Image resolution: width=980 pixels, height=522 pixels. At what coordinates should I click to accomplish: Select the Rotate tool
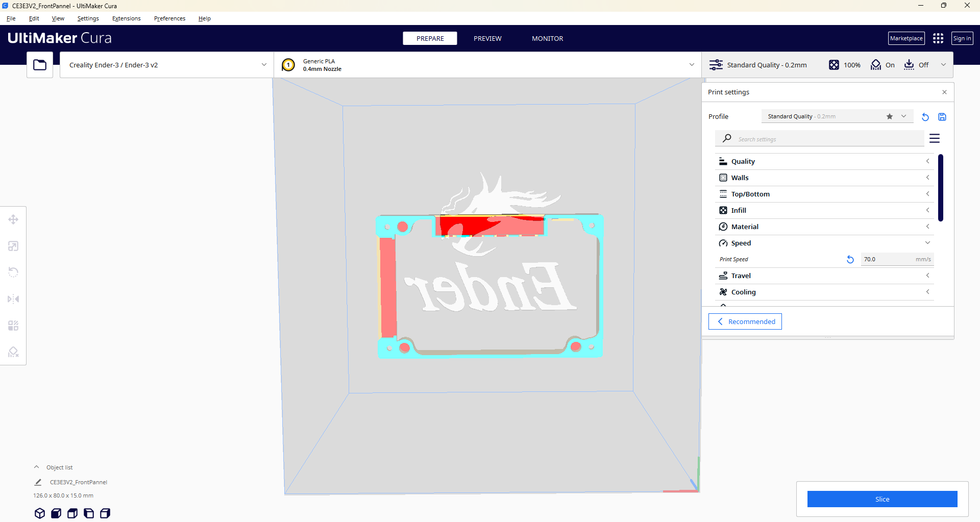pyautogui.click(x=13, y=272)
